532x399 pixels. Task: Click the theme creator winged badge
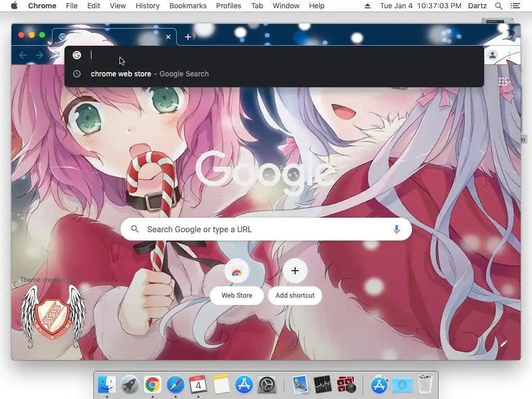[53, 316]
